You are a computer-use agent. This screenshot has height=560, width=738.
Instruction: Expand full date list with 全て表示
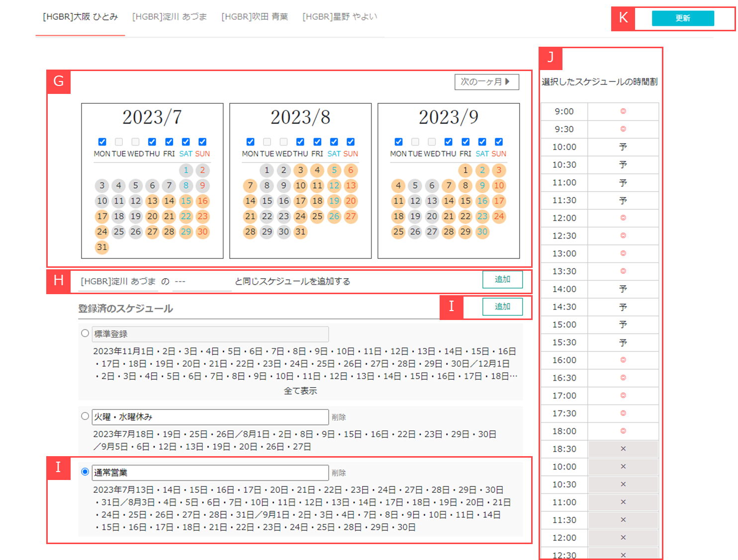300,391
